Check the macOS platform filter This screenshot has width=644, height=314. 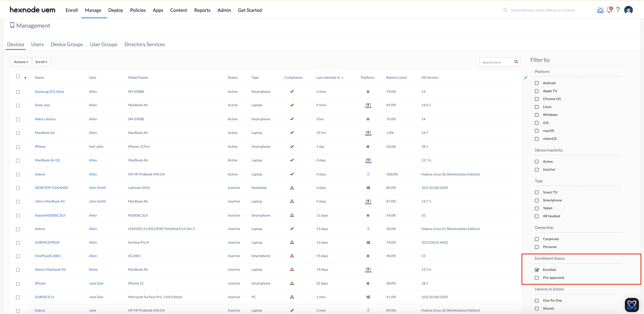[537, 131]
